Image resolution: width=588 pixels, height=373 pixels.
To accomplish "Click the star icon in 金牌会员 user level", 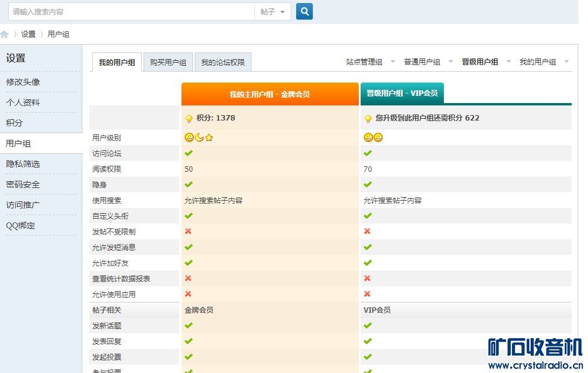I will [209, 137].
